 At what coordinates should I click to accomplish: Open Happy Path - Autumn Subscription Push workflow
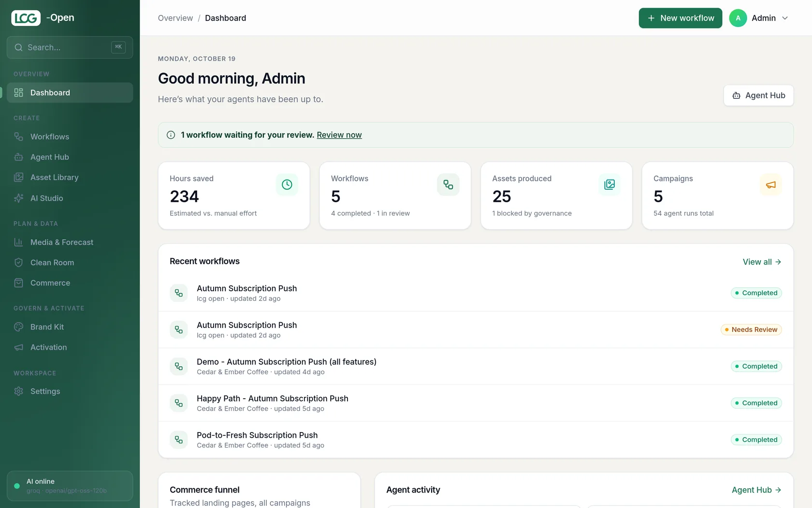point(476,403)
